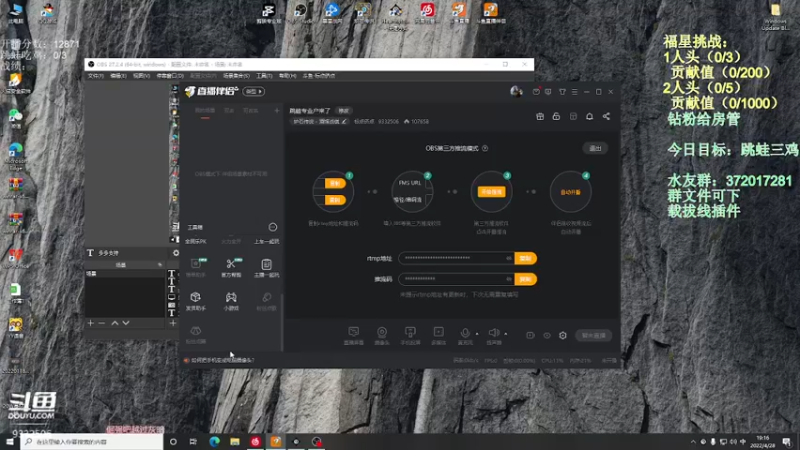Open File Explorer from the taskbar
This screenshot has width=800, height=450.
tap(235, 441)
